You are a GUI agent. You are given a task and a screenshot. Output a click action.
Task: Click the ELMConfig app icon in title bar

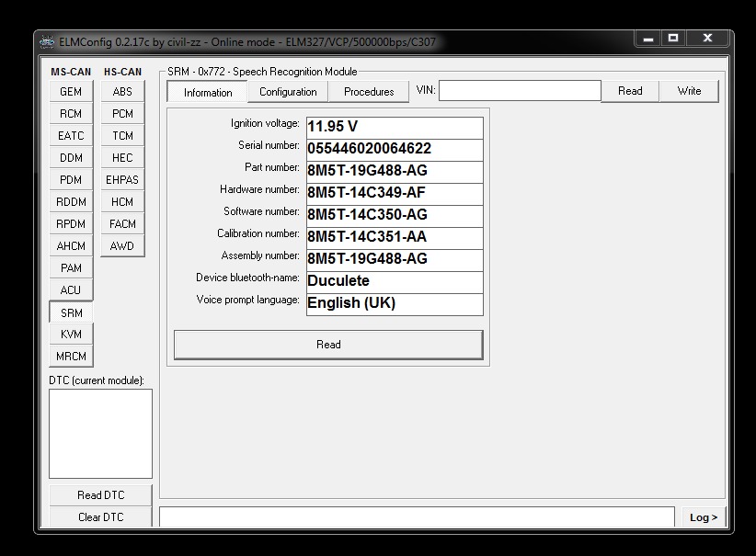[x=48, y=41]
